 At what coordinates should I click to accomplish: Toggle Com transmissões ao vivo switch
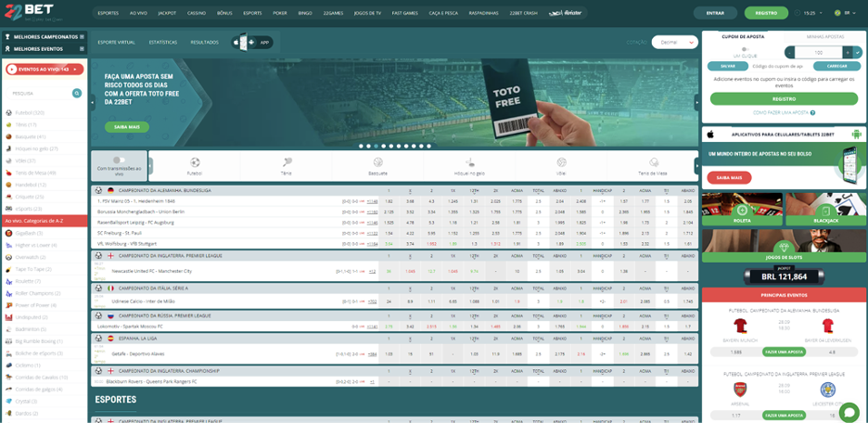tap(119, 160)
